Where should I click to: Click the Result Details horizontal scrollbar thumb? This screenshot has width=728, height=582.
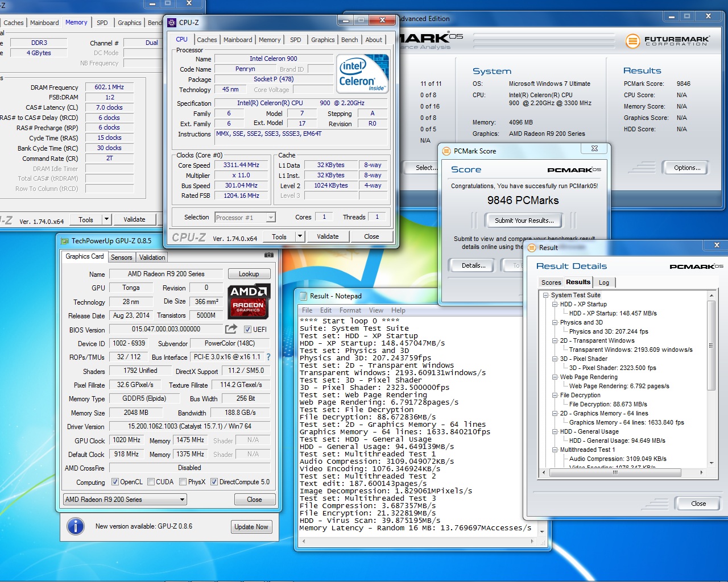(x=615, y=472)
